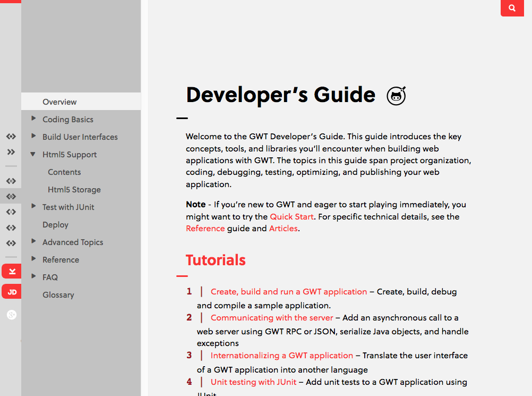
Task: Click the GWT icon above the double-chevron
Action: pos(11,137)
